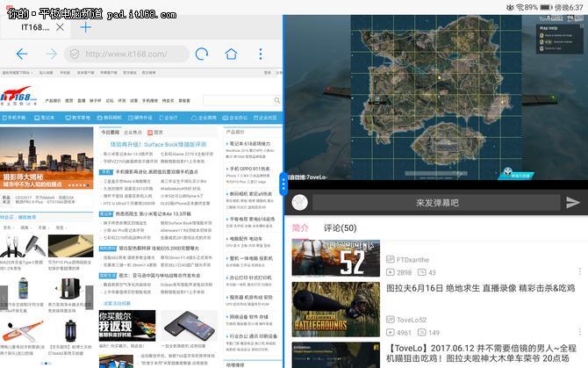
Task: Tap the shield security icon in address bar
Action: coord(75,54)
